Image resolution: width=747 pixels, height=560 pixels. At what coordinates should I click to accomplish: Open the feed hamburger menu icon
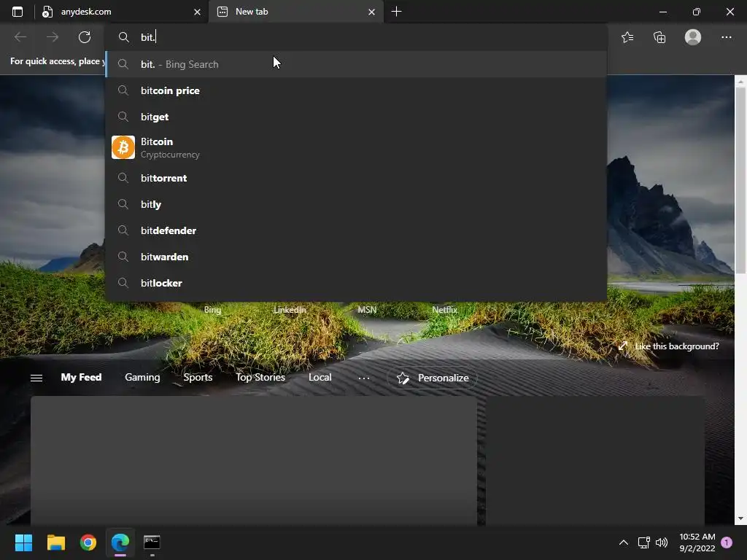pos(36,378)
